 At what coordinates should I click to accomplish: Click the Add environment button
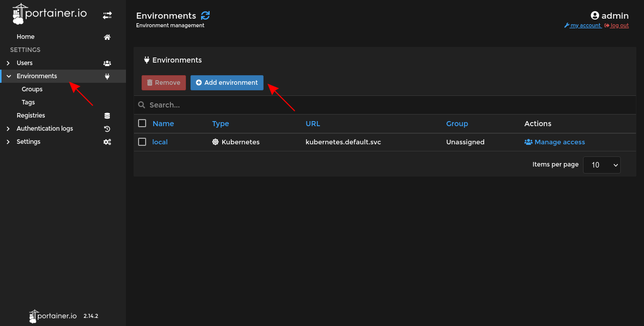227,83
